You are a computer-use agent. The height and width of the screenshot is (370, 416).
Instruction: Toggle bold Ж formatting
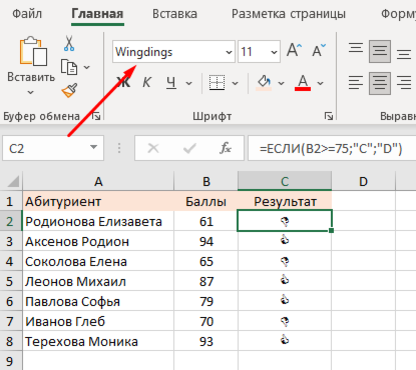124,82
